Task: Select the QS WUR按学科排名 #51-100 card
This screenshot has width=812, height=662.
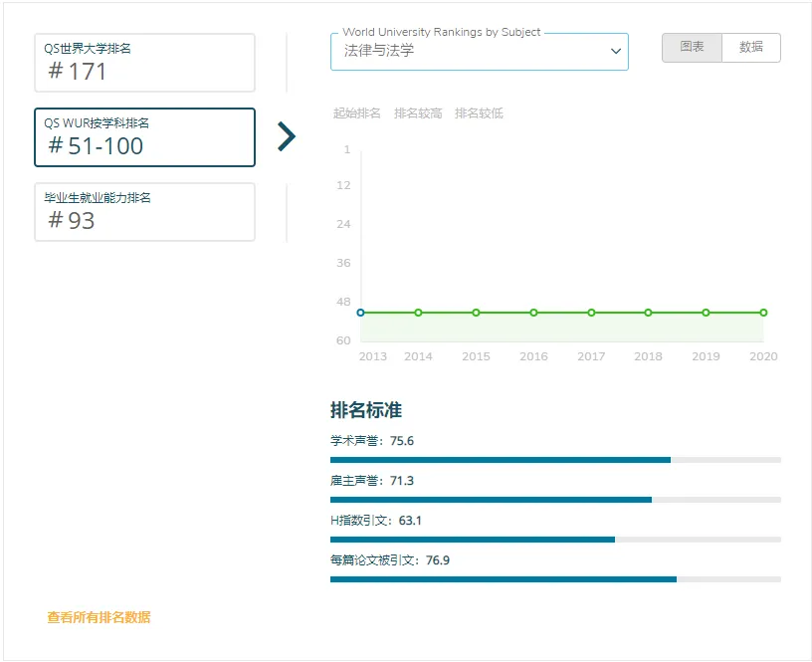Action: (144, 137)
